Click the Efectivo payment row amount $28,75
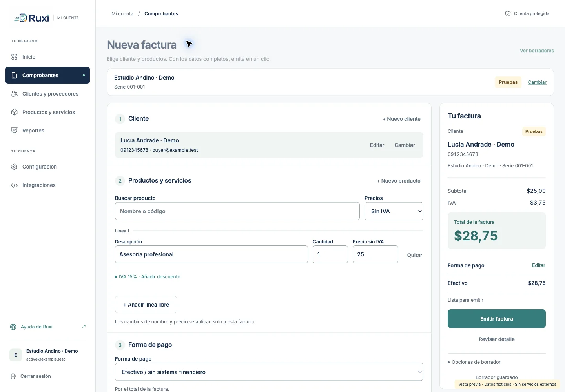The image size is (565, 392). tap(536, 283)
